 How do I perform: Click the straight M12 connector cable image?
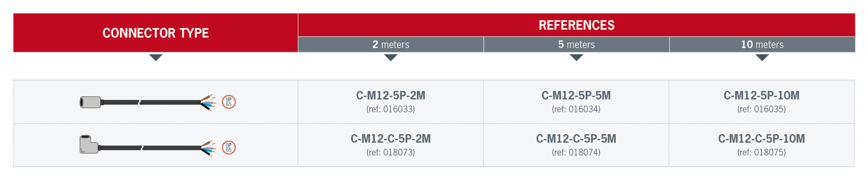pos(147,102)
